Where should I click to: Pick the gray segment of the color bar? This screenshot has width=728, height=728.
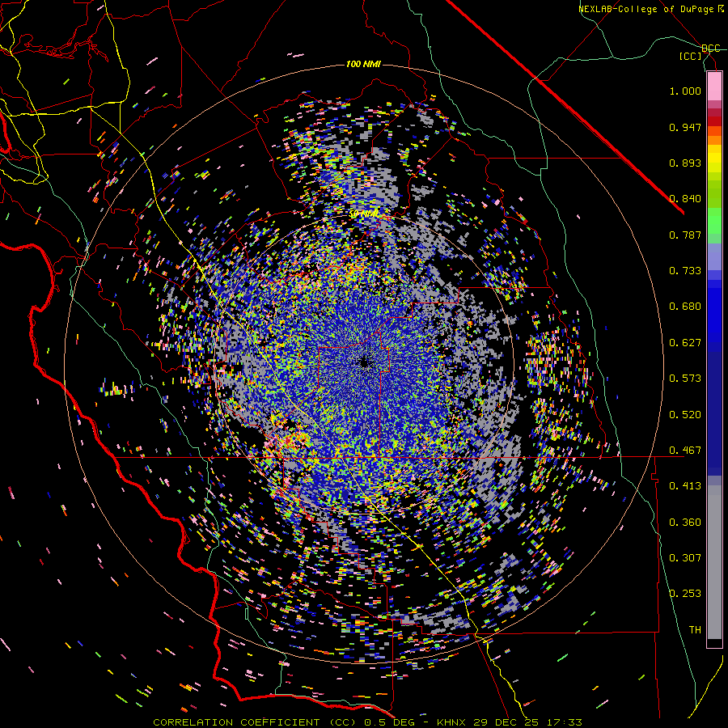click(714, 562)
